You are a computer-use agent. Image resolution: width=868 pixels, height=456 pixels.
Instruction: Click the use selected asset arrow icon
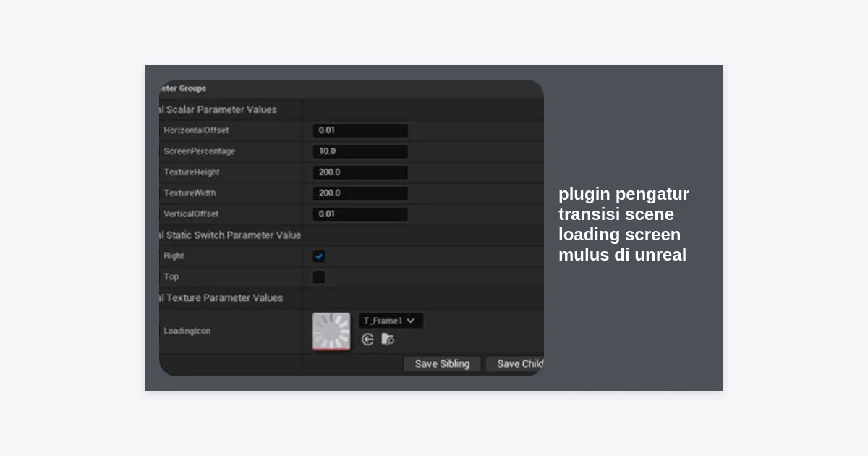pyautogui.click(x=367, y=339)
